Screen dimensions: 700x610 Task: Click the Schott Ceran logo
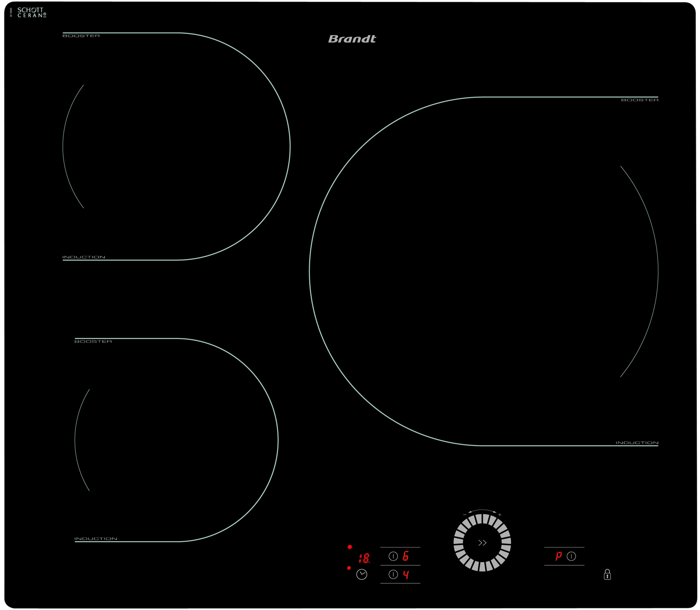(31, 12)
